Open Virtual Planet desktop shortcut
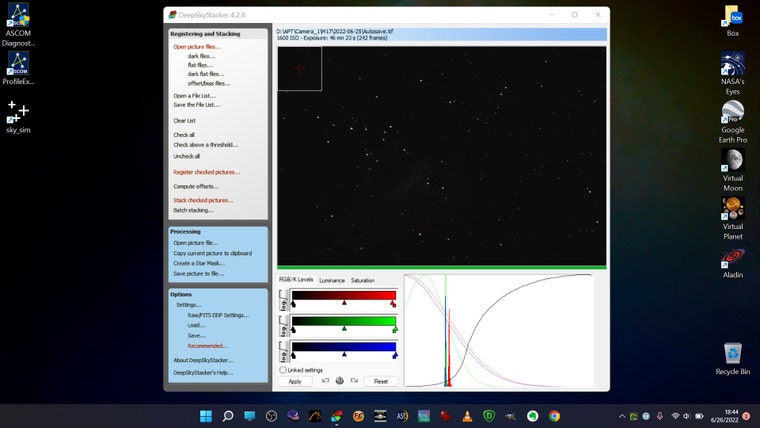 (x=732, y=218)
